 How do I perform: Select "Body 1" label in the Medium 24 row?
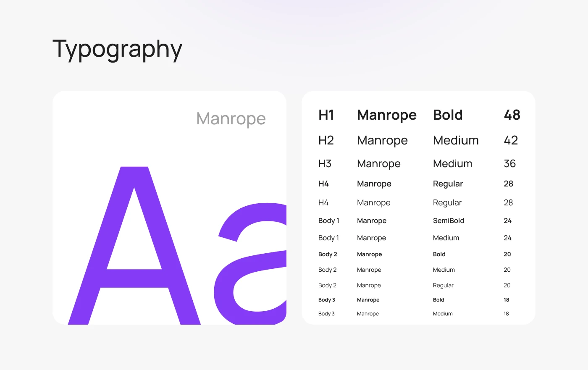[328, 238]
